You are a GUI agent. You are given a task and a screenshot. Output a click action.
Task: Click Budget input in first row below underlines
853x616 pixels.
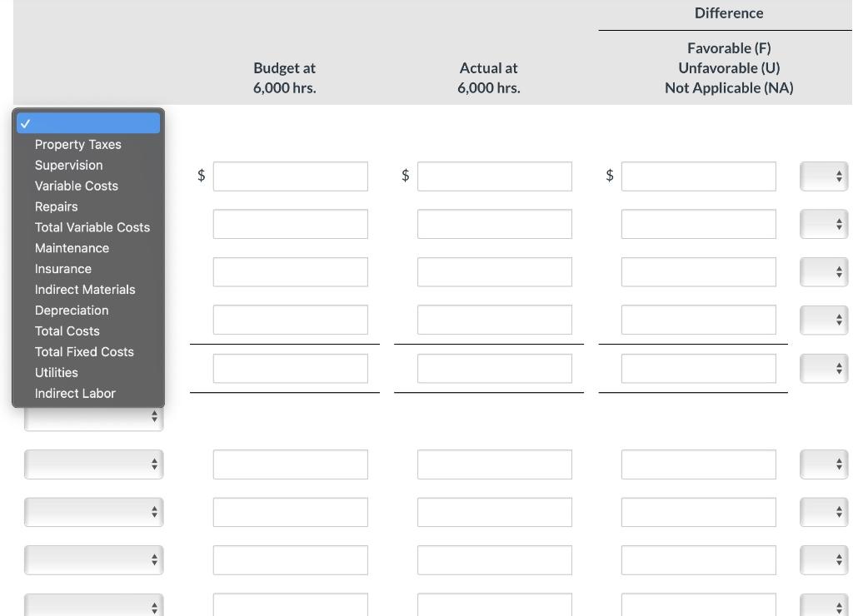coord(291,464)
